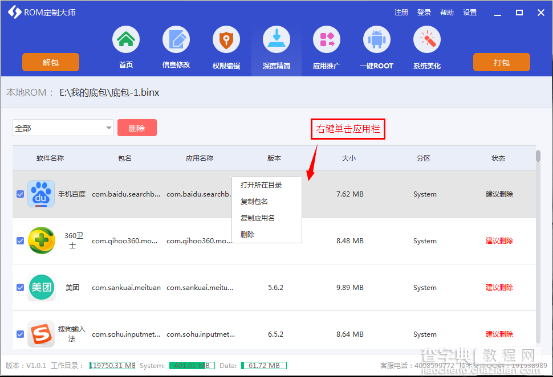Click the Data 61.72 MB usage bar
Screen dimensions: 553x377
264,365
